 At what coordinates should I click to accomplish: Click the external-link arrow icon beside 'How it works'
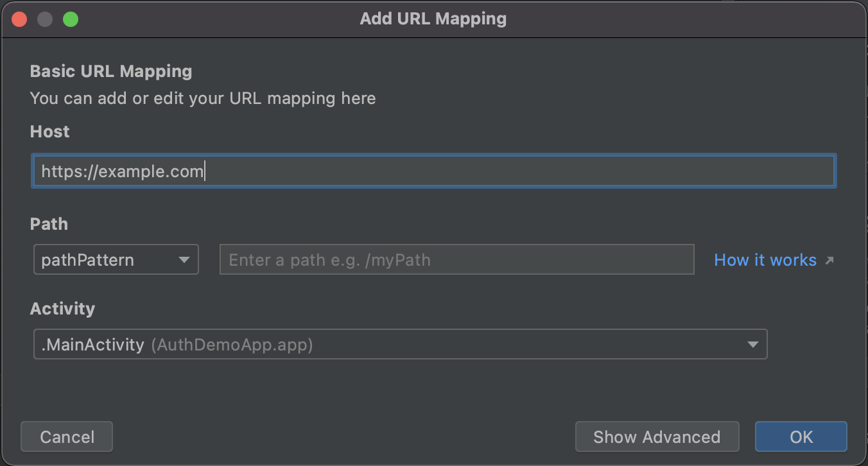[x=829, y=261]
